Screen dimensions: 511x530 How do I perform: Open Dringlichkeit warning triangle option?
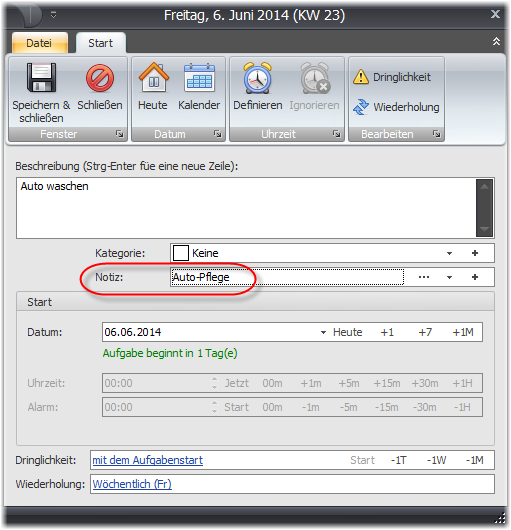coord(361,77)
